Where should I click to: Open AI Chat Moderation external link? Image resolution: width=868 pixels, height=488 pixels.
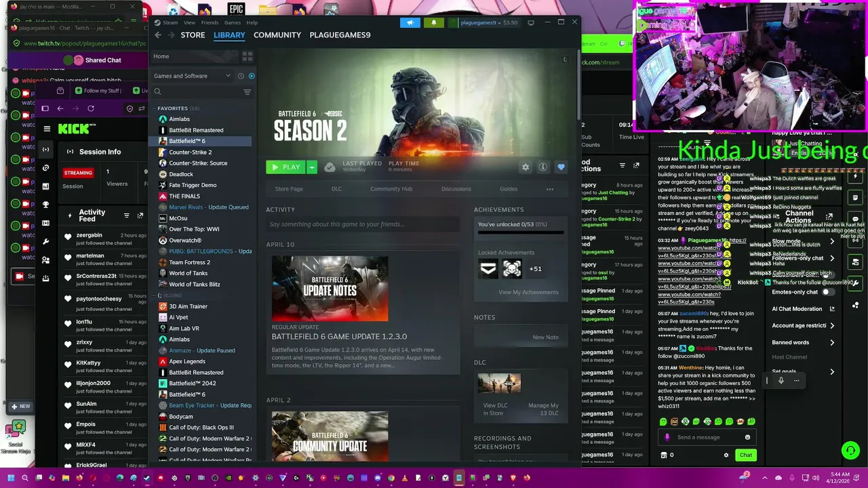click(x=831, y=309)
